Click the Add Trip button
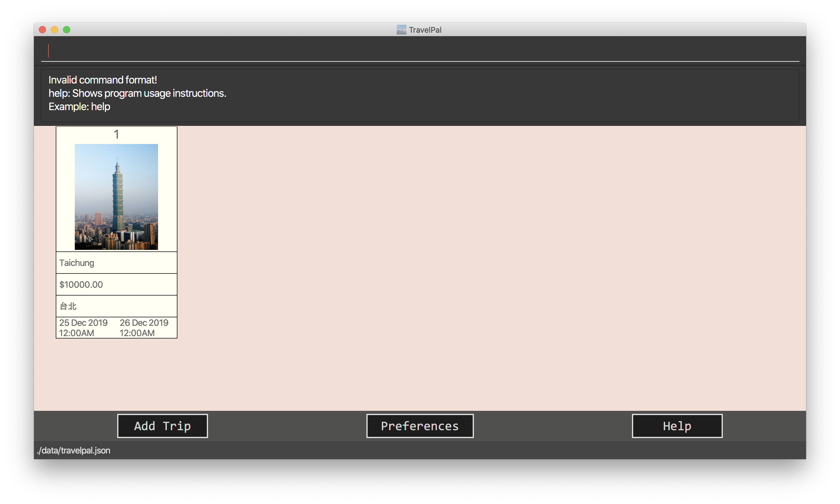This screenshot has width=840, height=504. (162, 426)
